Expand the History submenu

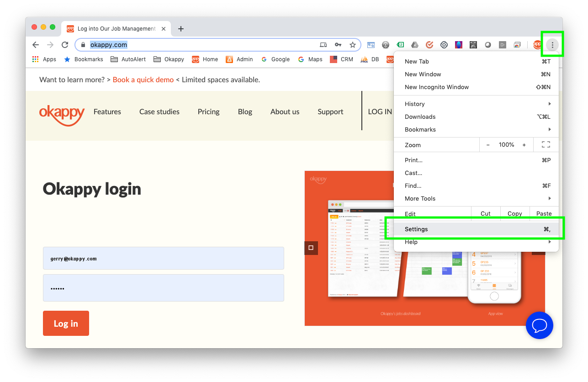[x=477, y=104]
